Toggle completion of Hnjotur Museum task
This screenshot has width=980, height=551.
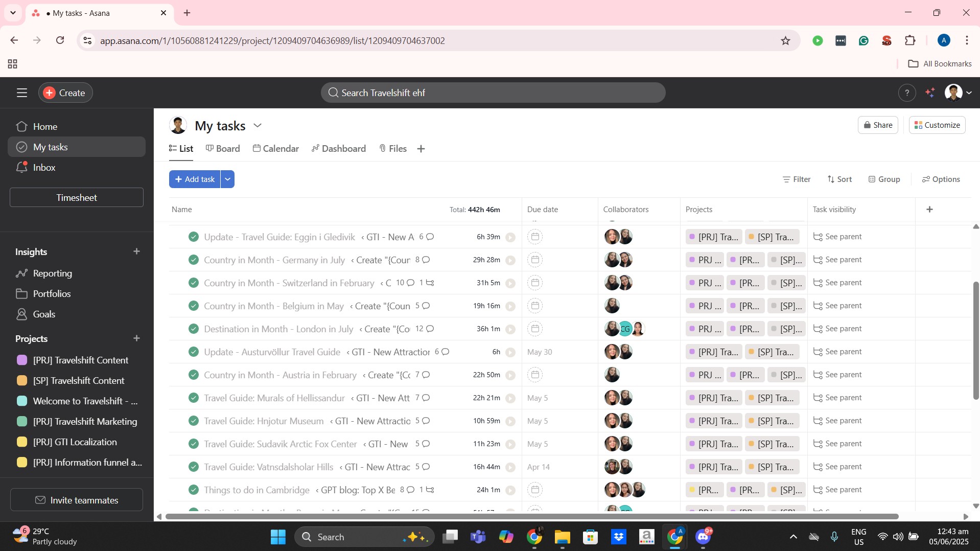(193, 421)
